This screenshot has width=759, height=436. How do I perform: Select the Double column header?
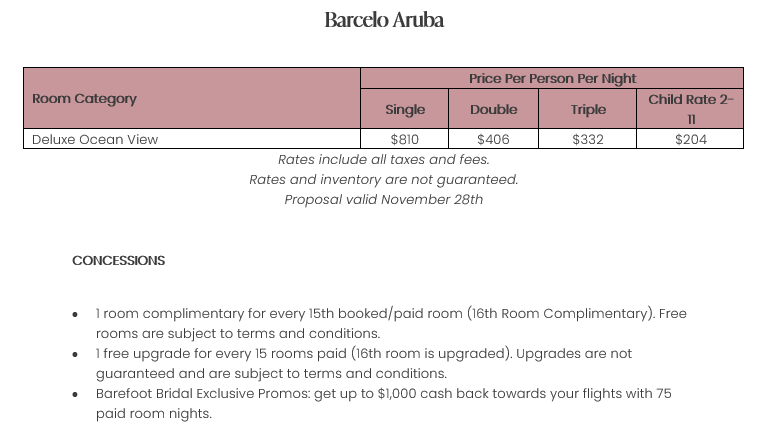[494, 109]
